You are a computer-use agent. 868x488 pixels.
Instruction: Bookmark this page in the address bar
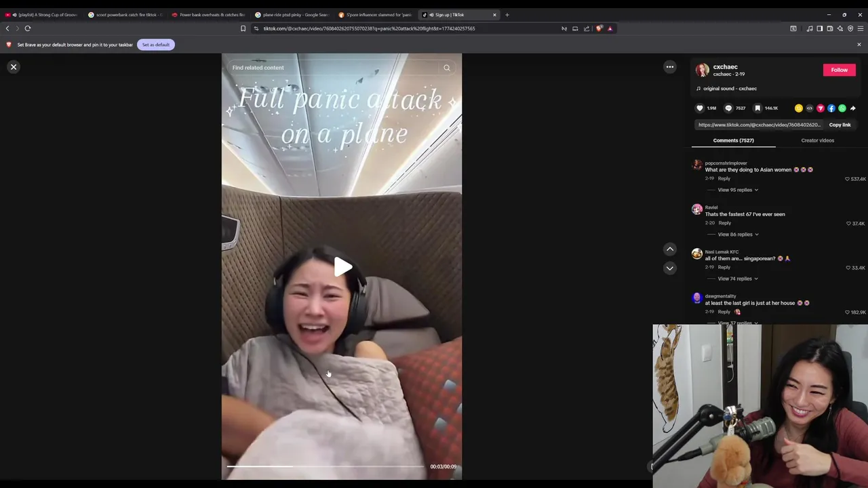243,28
